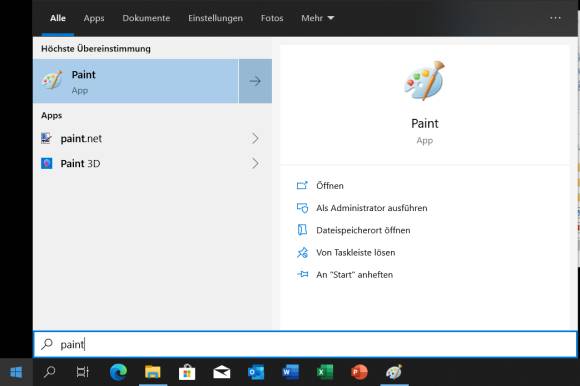Open Task View in the taskbar
Viewport: 580px width, 386px height.
click(82, 372)
